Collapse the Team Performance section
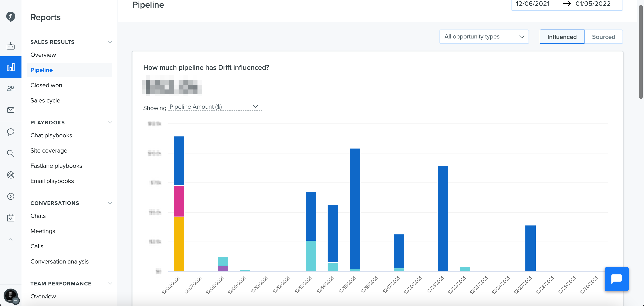 pyautogui.click(x=110, y=283)
